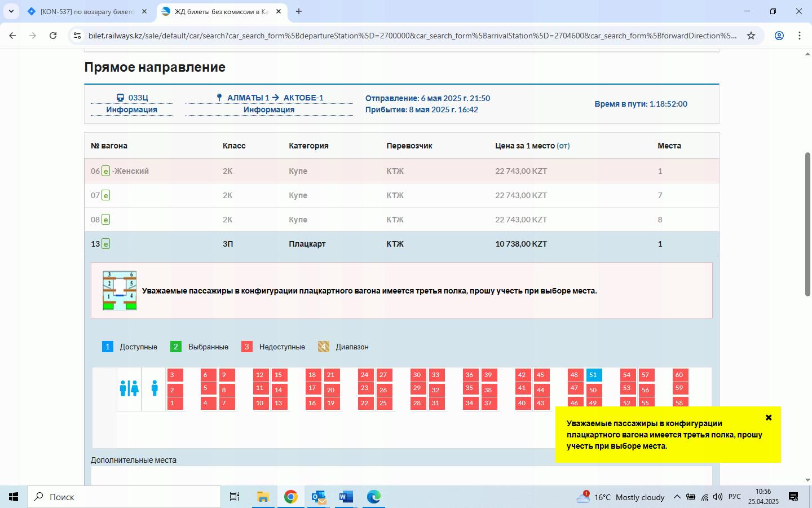The image size is (812, 508).
Task: Reload the page
Action: (x=53, y=36)
